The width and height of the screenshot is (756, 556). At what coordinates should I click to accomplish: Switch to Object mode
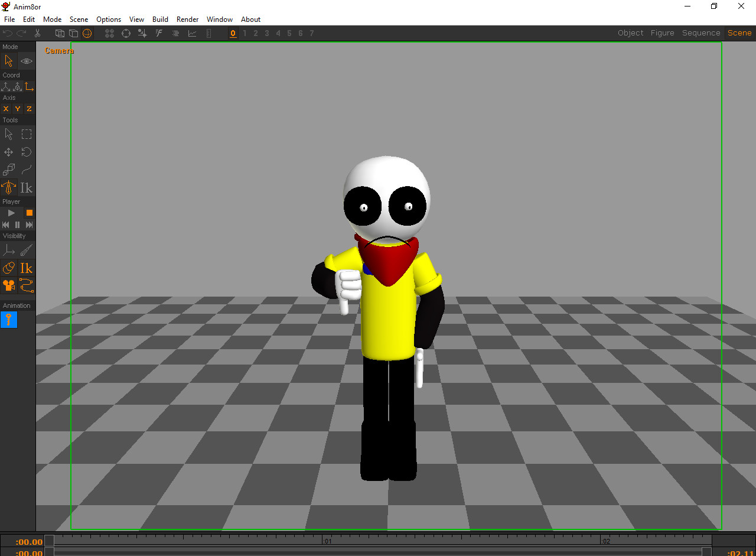[630, 32]
